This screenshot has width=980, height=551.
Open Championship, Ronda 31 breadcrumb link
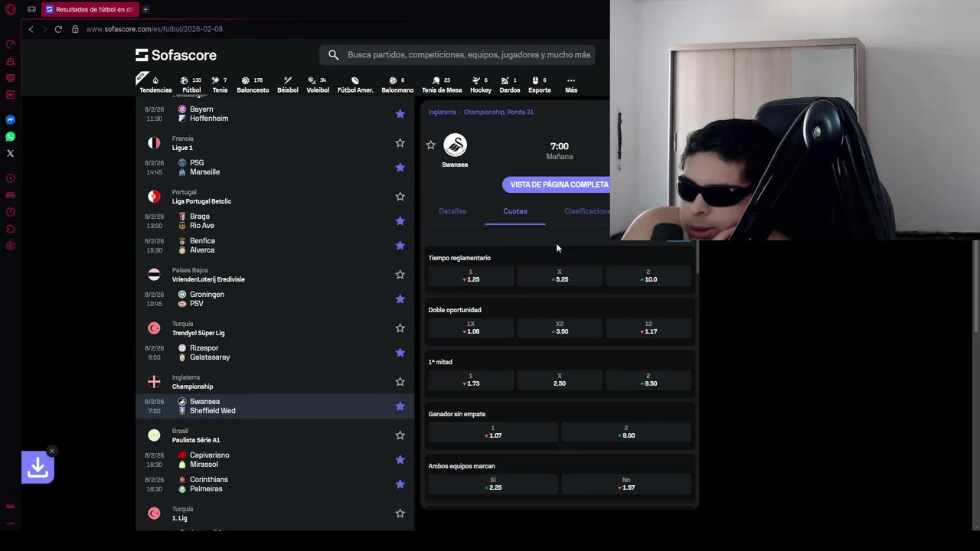point(498,112)
